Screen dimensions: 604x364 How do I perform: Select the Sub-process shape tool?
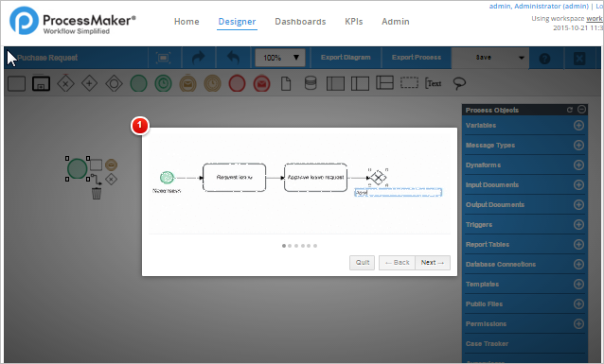click(42, 83)
